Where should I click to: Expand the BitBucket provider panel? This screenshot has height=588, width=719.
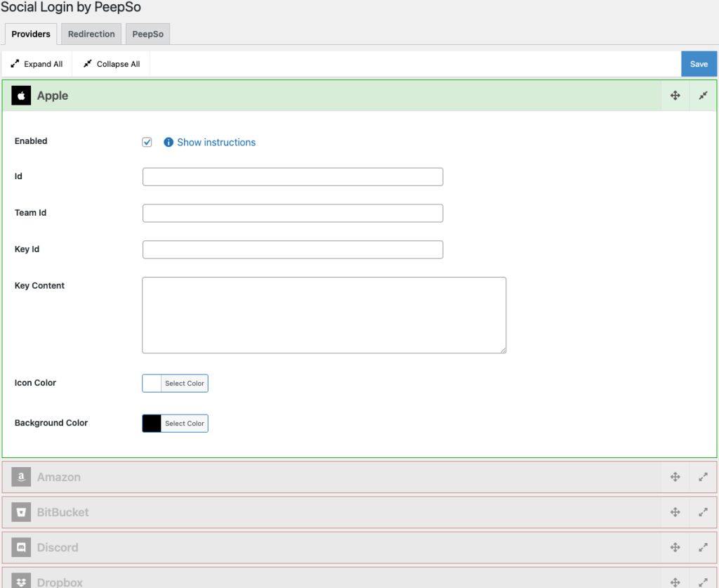click(x=703, y=512)
